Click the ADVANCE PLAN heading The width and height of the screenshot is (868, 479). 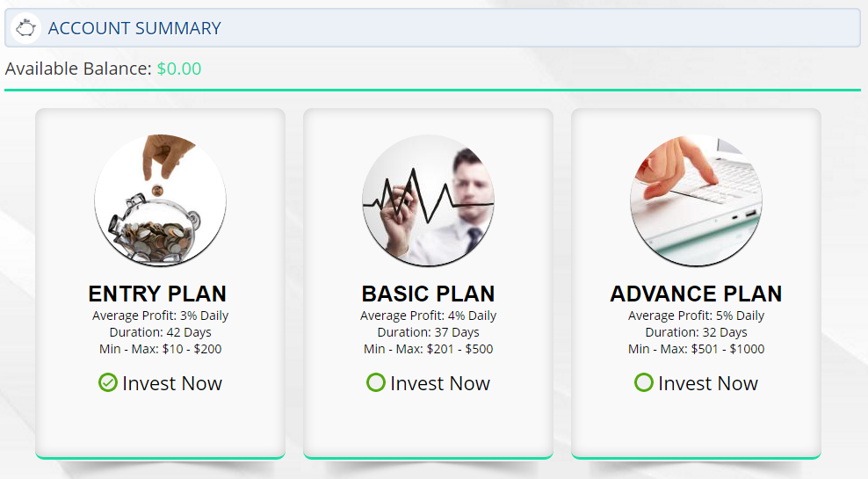pos(696,294)
